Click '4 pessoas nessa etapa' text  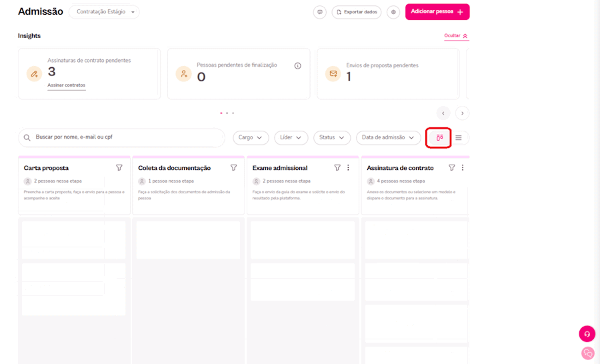coord(401,181)
